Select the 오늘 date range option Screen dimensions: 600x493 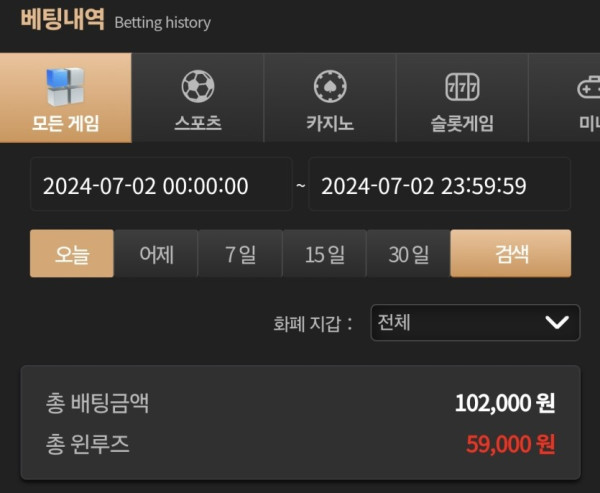(x=72, y=253)
